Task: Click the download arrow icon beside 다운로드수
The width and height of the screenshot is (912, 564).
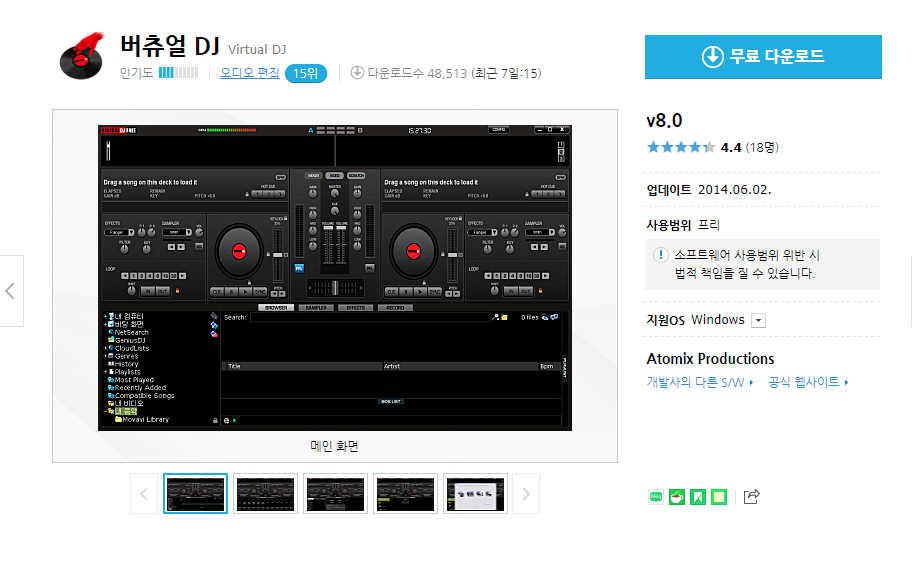Action: pyautogui.click(x=357, y=73)
